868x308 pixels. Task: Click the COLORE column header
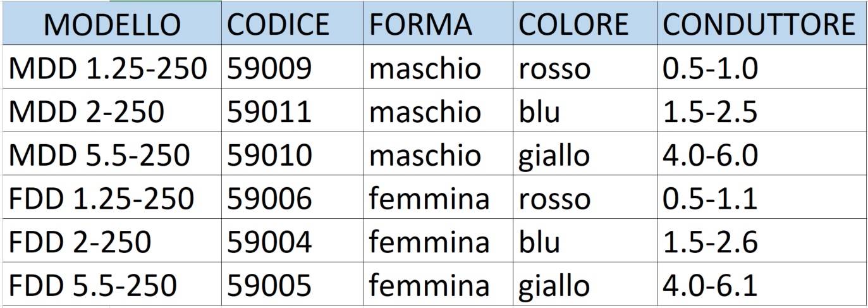[585, 23]
